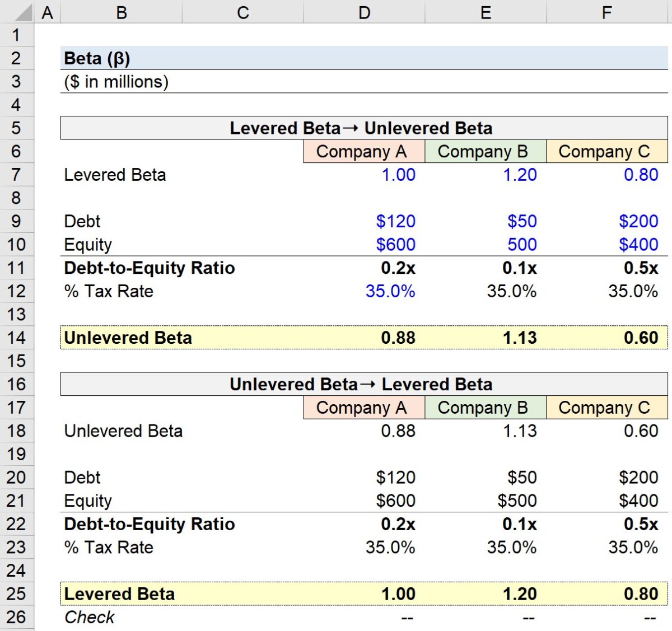Select row 7 header
Image resolution: width=672 pixels, height=631 pixels.
pos(17,175)
